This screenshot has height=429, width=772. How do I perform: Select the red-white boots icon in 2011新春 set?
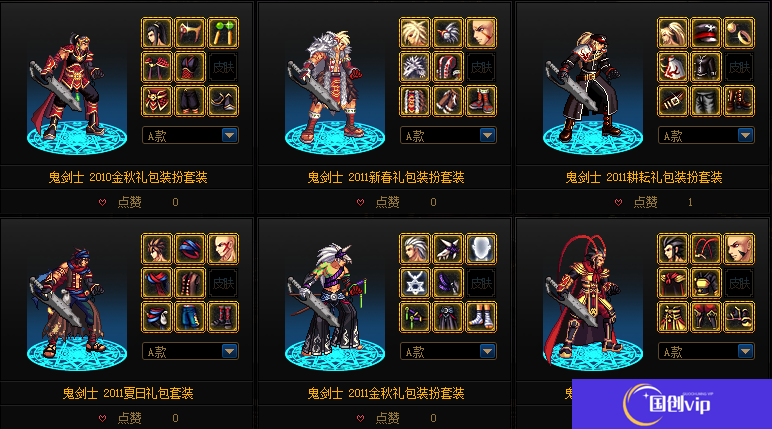click(x=481, y=101)
